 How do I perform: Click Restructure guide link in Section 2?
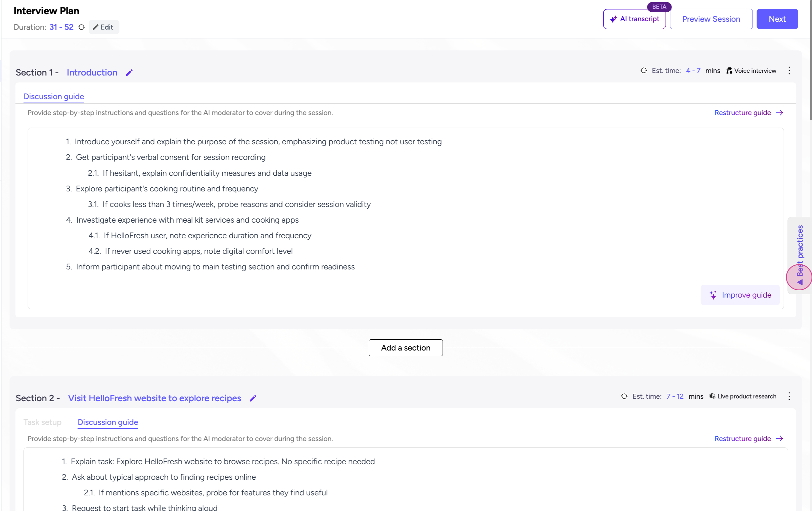(743, 439)
